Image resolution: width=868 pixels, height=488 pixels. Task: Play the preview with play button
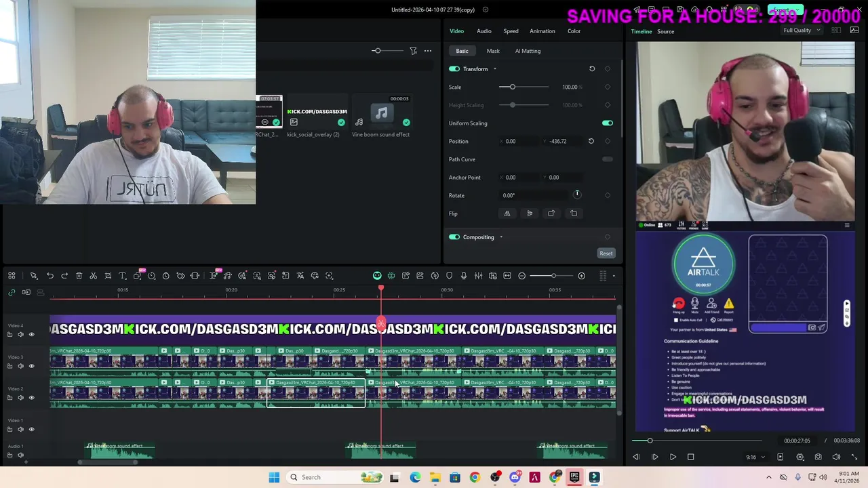point(673,457)
